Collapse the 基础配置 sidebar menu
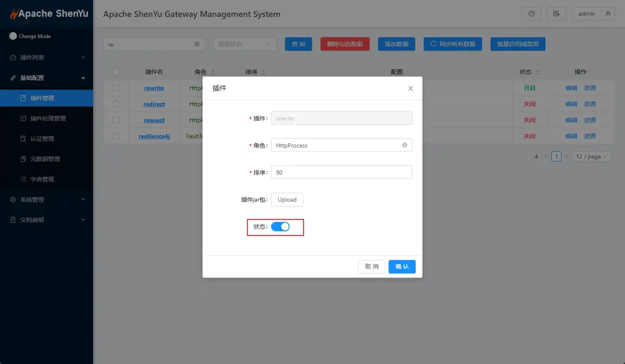 [x=47, y=78]
